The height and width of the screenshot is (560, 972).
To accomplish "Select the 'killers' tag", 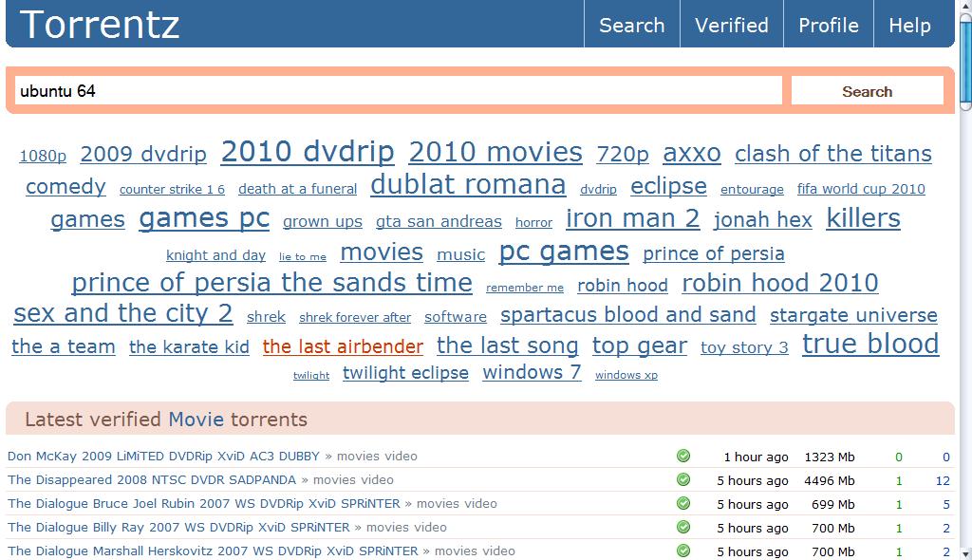I will pyautogui.click(x=863, y=218).
